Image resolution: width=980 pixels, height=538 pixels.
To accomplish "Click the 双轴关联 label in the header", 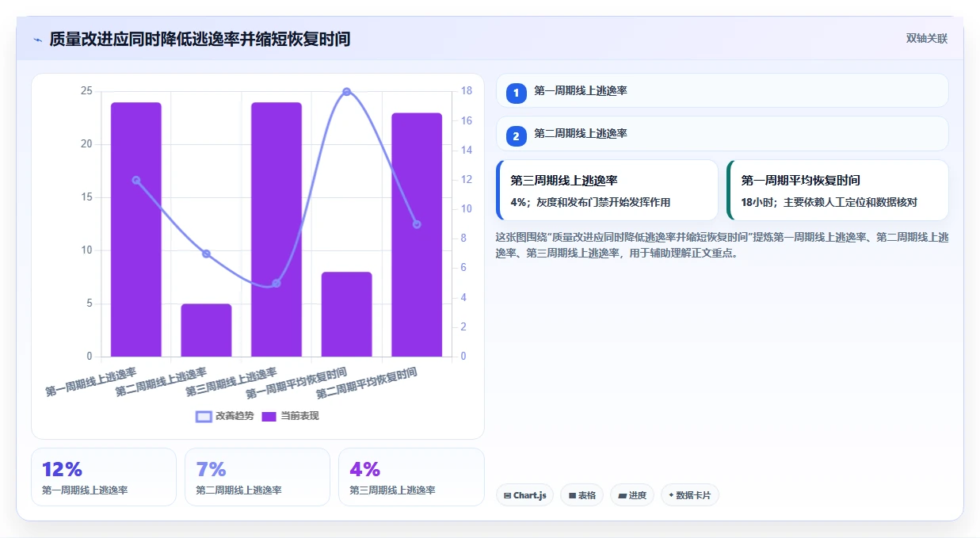I will point(927,38).
